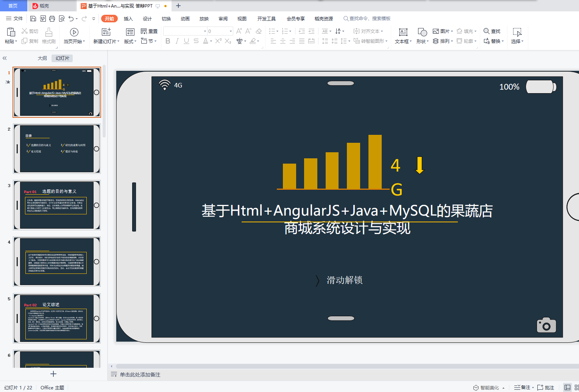Click the New Slide (新建幻灯片) icon
The width and height of the screenshot is (579, 392).
click(106, 32)
